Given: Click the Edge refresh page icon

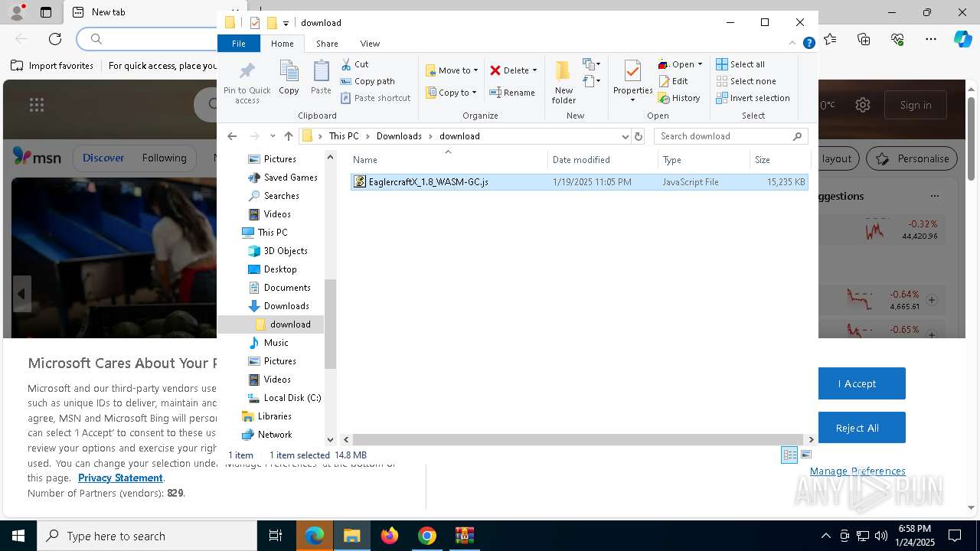Looking at the screenshot, I should click(x=55, y=39).
